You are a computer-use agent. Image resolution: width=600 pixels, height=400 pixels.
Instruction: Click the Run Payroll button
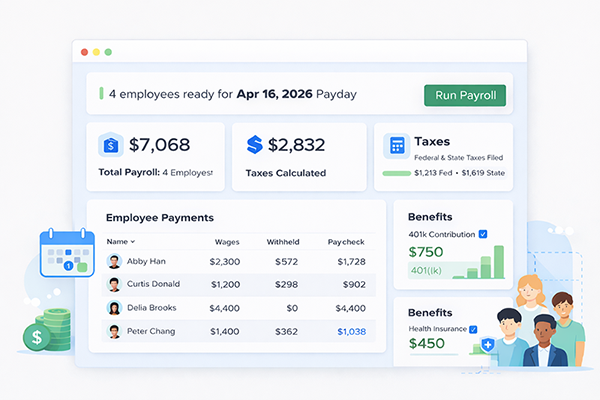click(465, 95)
